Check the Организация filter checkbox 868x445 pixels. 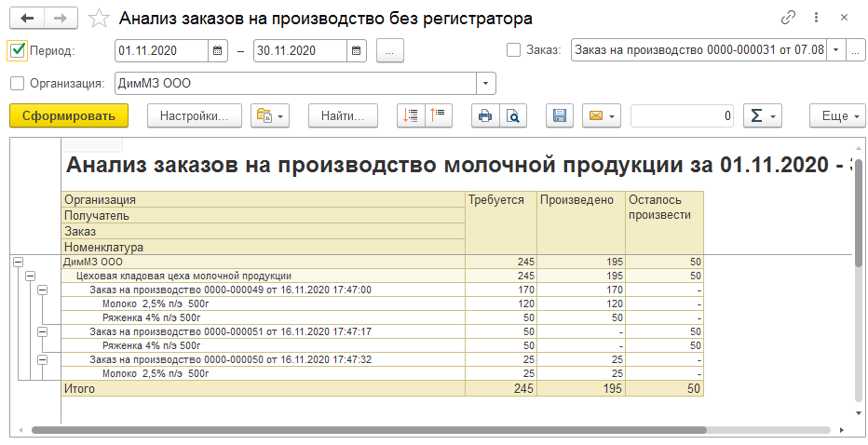(17, 84)
